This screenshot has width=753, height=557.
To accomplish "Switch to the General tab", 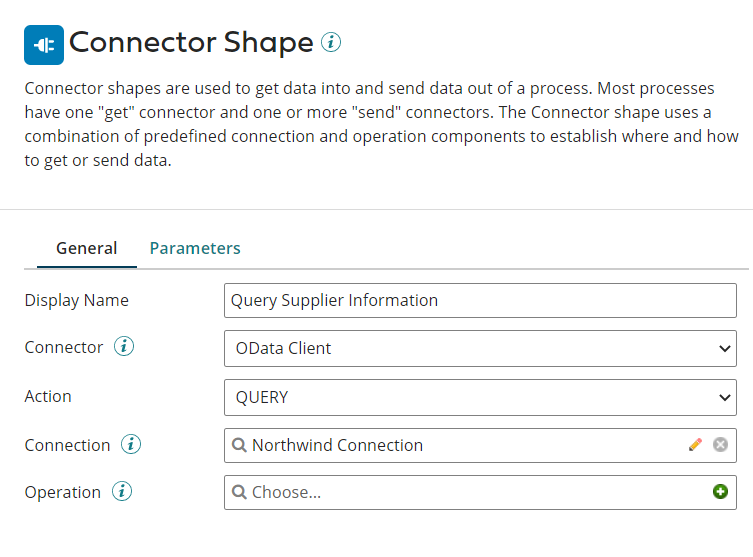I will coord(86,248).
